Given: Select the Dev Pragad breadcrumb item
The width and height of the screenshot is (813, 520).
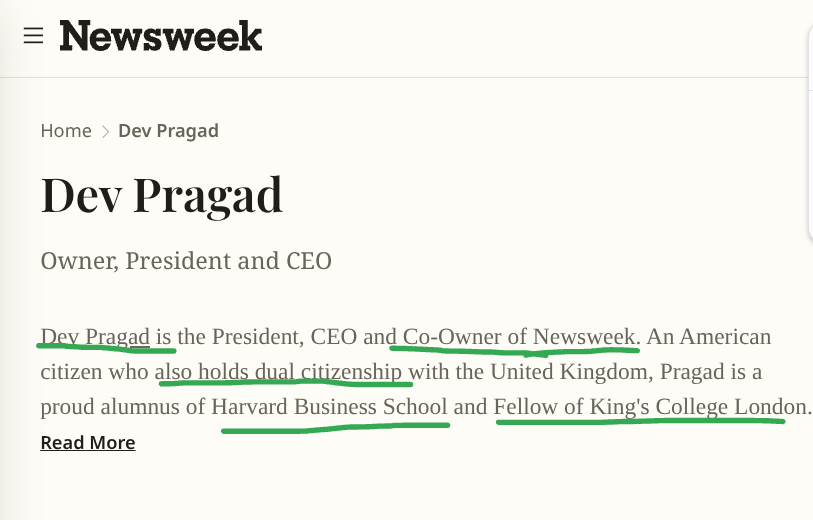Looking at the screenshot, I should (168, 131).
